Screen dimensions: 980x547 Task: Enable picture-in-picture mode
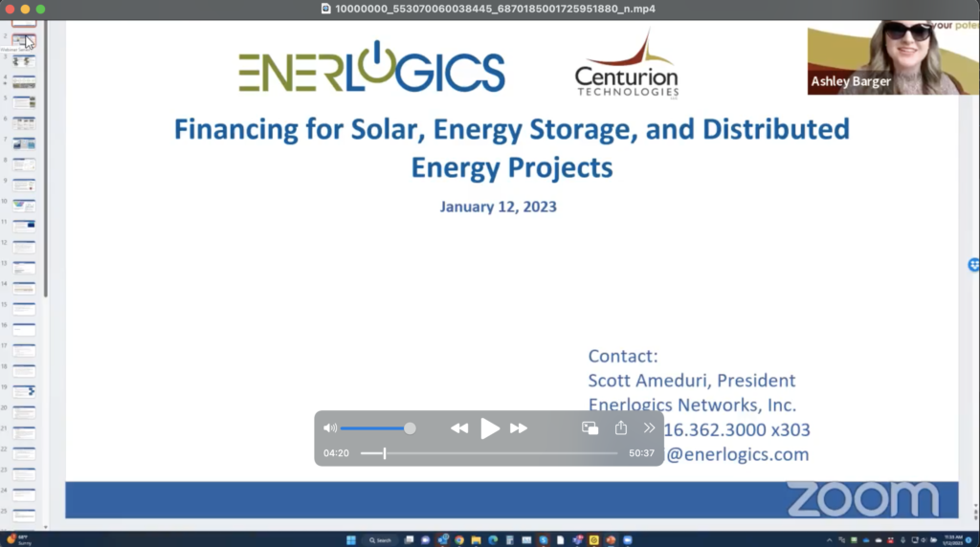(590, 428)
